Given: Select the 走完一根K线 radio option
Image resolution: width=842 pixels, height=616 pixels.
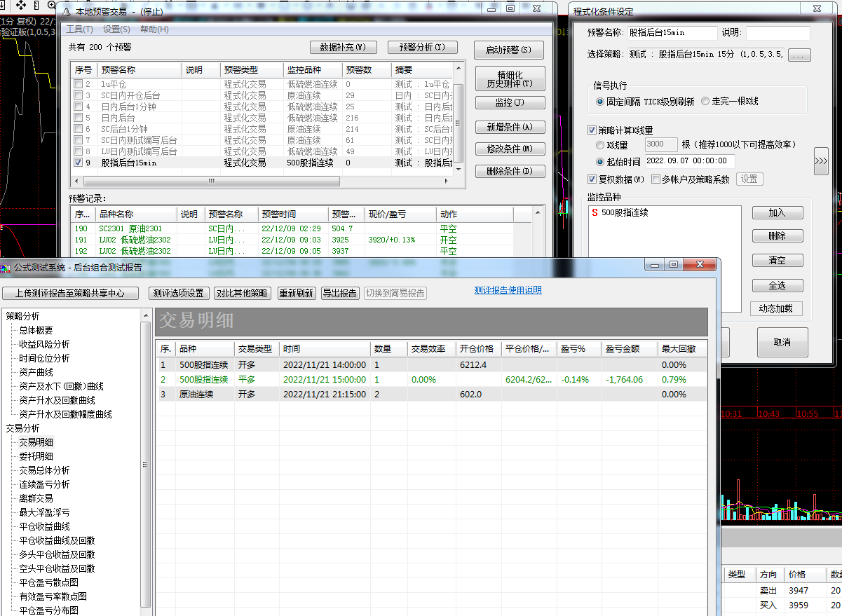Looking at the screenshot, I should [x=705, y=102].
